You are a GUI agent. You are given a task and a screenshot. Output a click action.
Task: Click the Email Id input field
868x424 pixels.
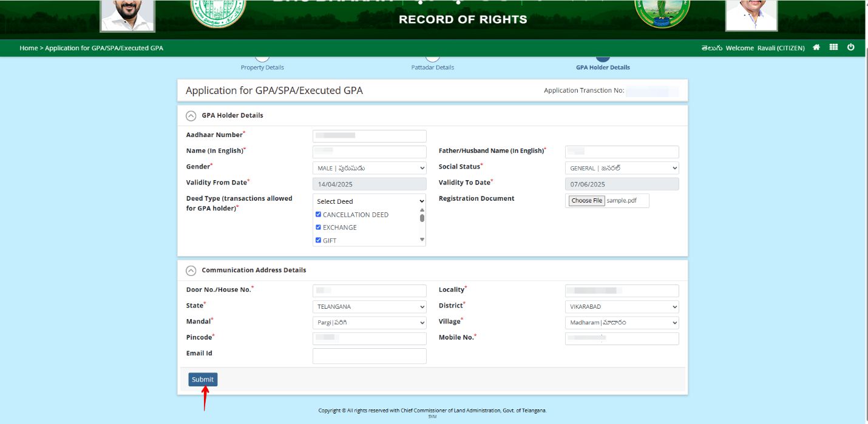point(368,355)
